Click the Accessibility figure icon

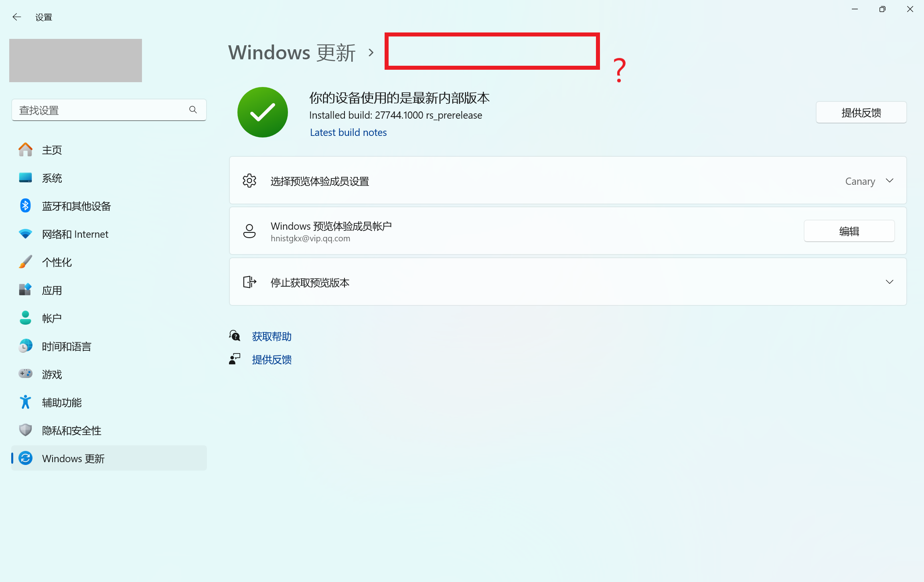pyautogui.click(x=25, y=402)
